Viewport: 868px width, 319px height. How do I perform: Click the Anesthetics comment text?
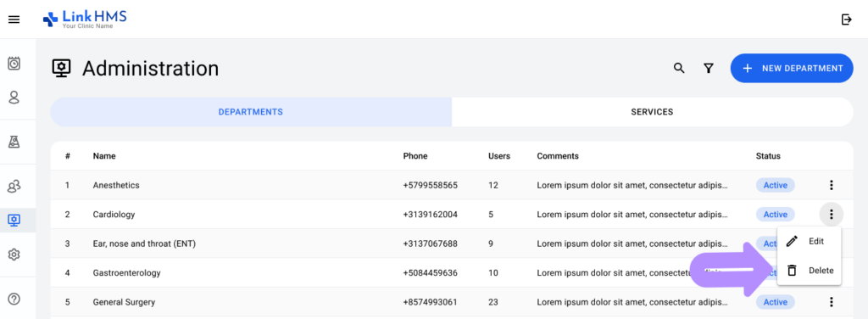[x=632, y=185]
